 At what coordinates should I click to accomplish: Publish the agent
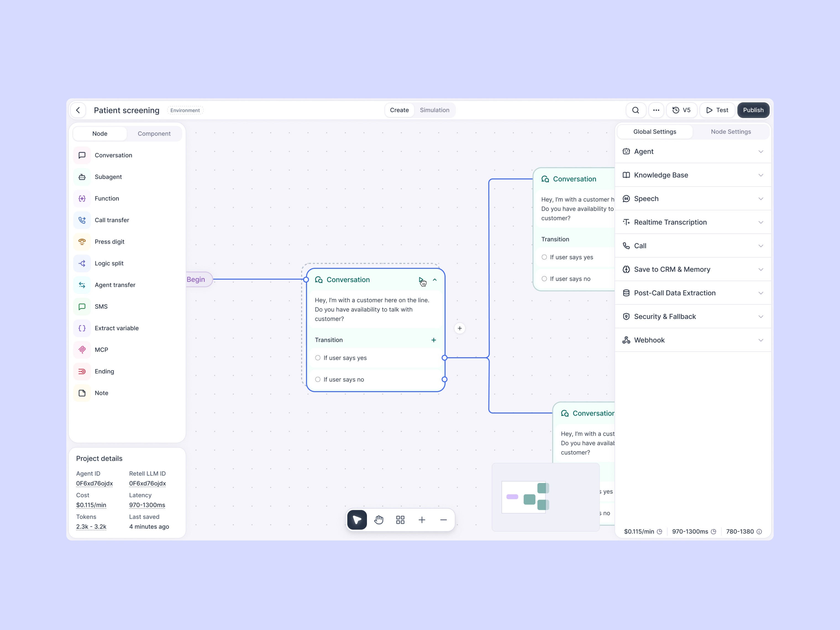pyautogui.click(x=754, y=111)
